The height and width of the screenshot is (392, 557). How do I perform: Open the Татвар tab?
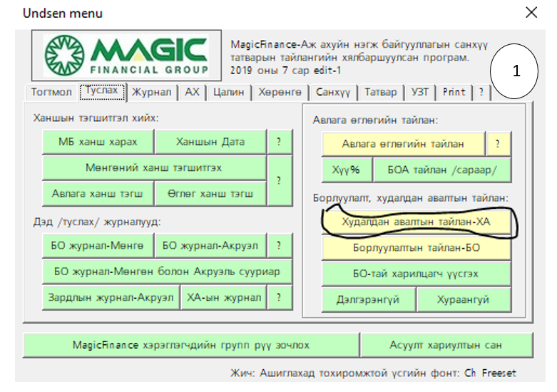pos(380,93)
